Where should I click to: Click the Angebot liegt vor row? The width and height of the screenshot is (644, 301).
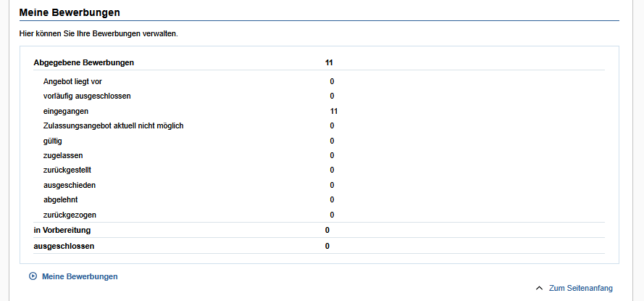(x=72, y=81)
